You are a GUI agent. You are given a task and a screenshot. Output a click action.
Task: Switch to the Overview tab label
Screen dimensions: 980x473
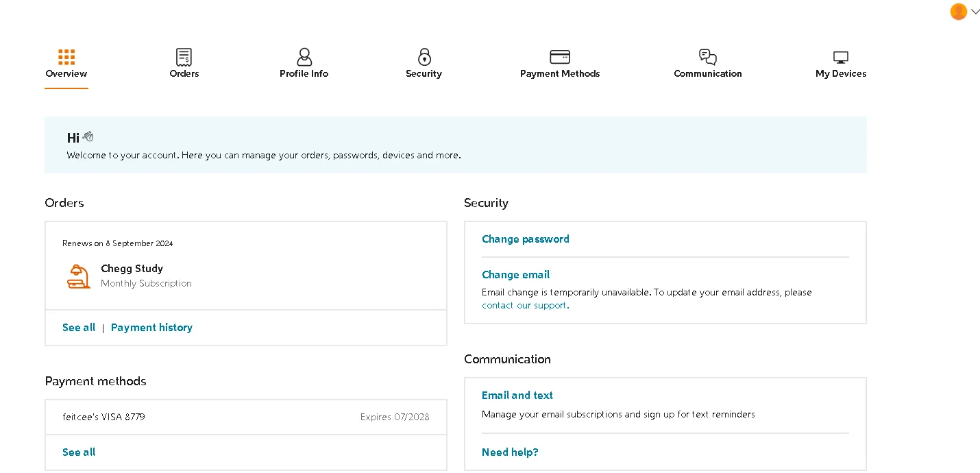pos(66,73)
